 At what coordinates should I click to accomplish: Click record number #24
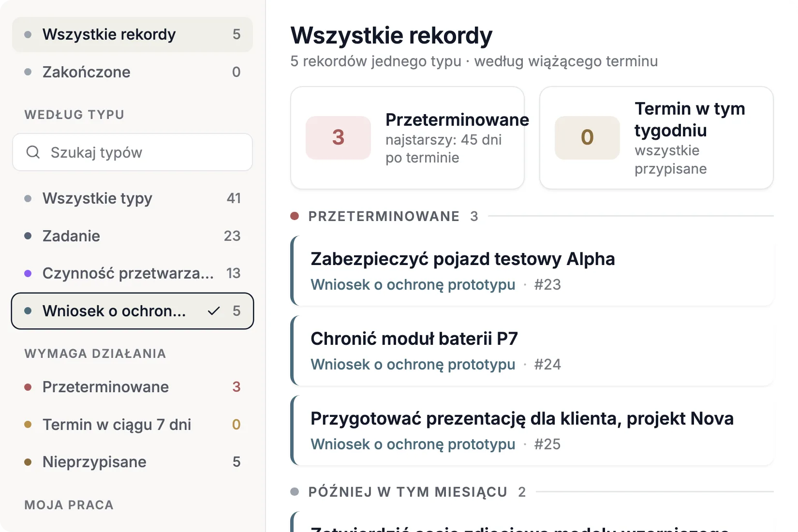click(547, 365)
